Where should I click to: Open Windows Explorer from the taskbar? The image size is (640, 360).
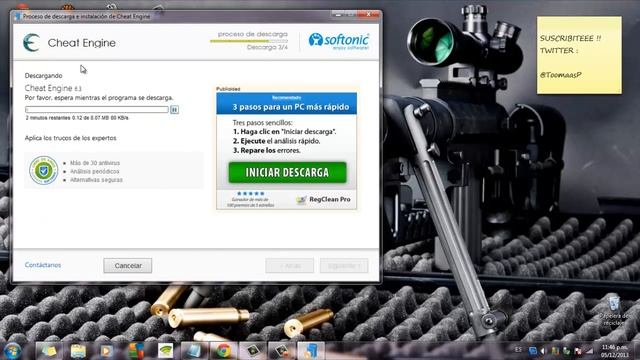[78, 351]
